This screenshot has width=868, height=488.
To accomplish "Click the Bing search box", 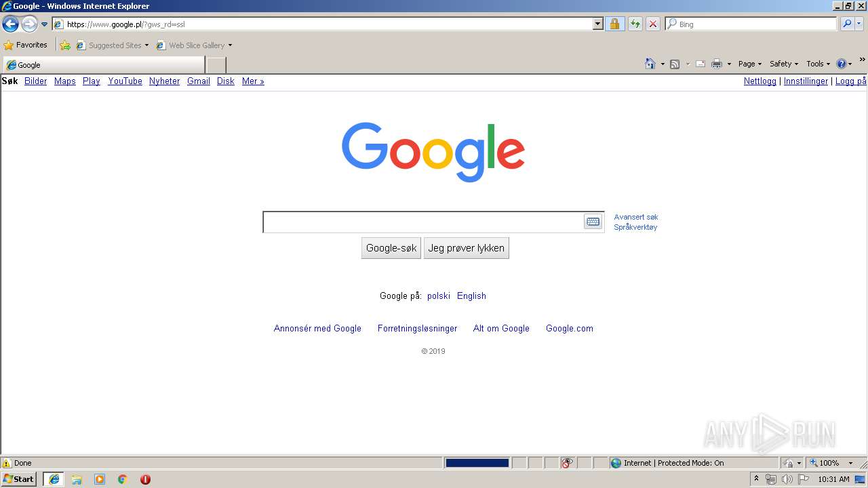I will [751, 24].
